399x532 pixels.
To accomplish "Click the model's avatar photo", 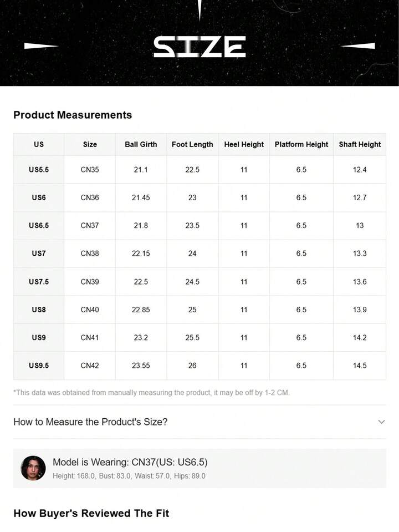I will (x=33, y=468).
